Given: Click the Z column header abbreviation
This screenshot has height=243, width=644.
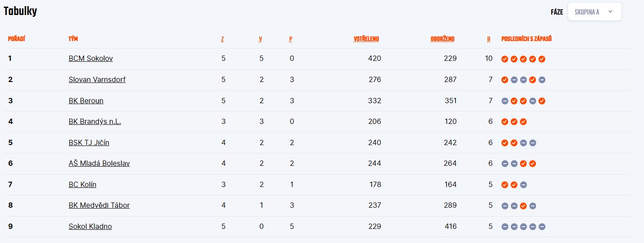Looking at the screenshot, I should pyautogui.click(x=222, y=39).
